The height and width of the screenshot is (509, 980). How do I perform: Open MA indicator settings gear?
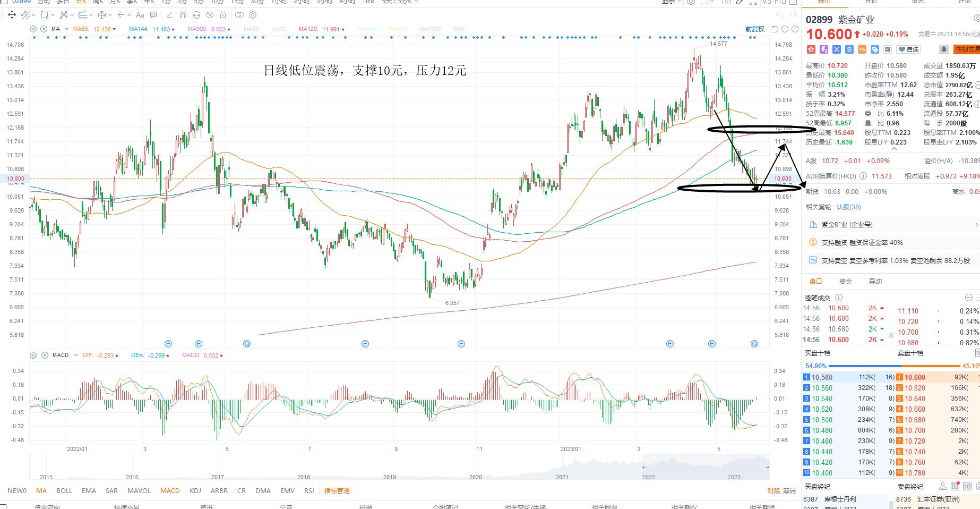point(33,29)
